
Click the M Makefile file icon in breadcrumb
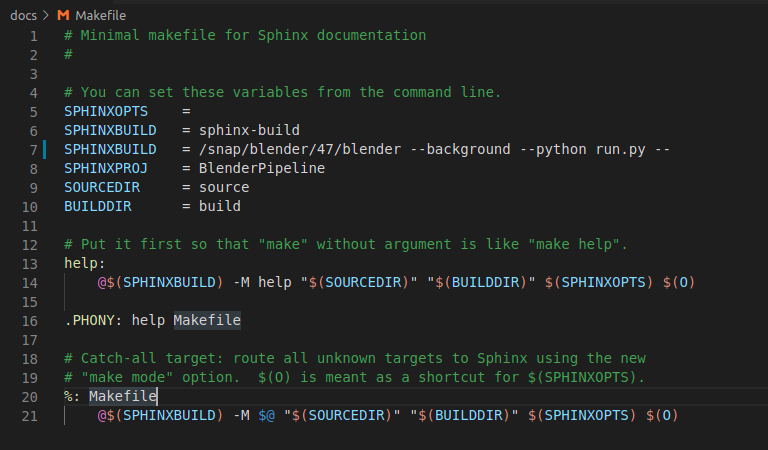(63, 15)
